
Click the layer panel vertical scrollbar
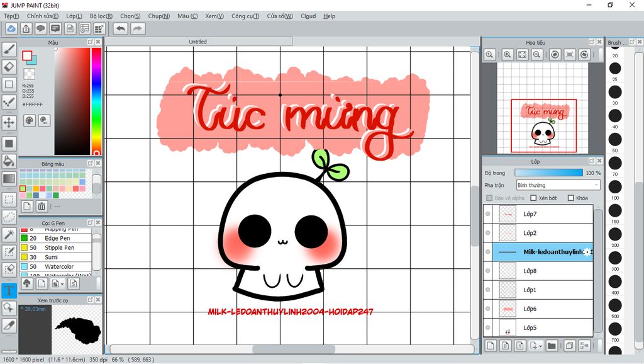tap(599, 271)
